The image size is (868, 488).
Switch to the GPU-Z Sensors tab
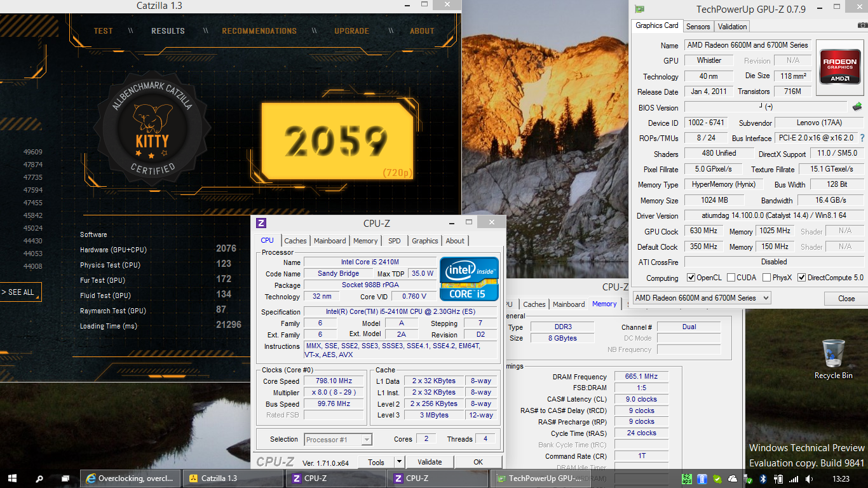click(x=698, y=27)
